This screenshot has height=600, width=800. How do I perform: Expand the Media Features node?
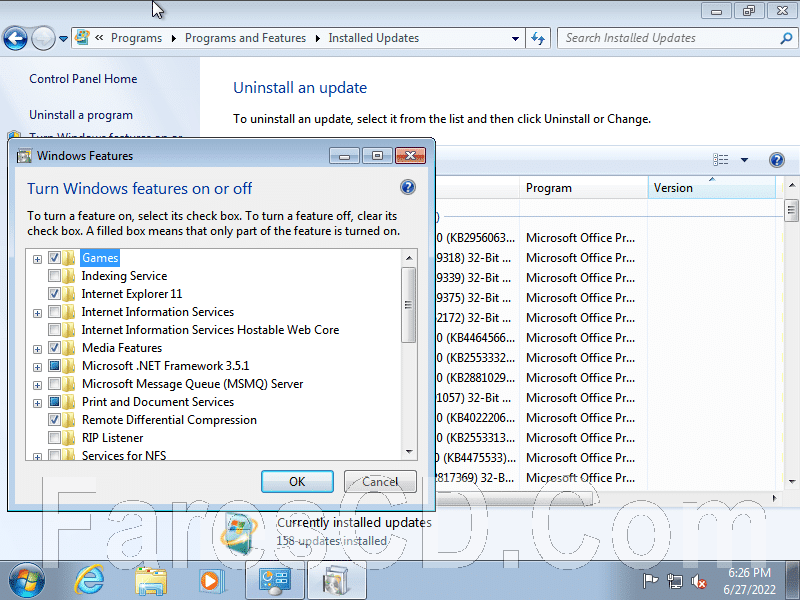(37, 349)
